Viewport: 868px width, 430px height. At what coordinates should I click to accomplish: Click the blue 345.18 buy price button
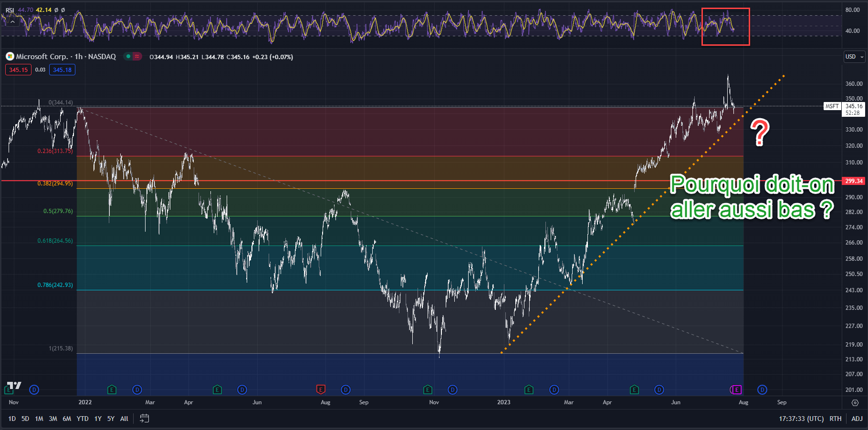pos(62,70)
